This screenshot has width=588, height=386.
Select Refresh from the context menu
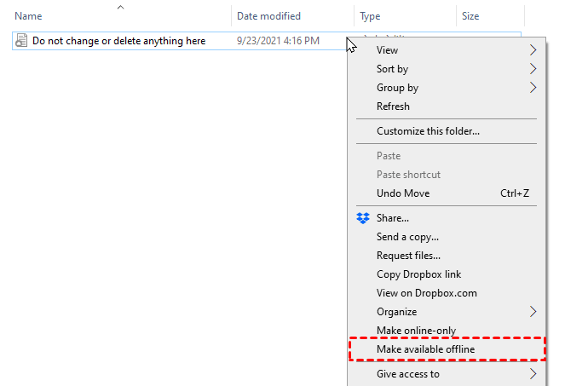point(393,107)
